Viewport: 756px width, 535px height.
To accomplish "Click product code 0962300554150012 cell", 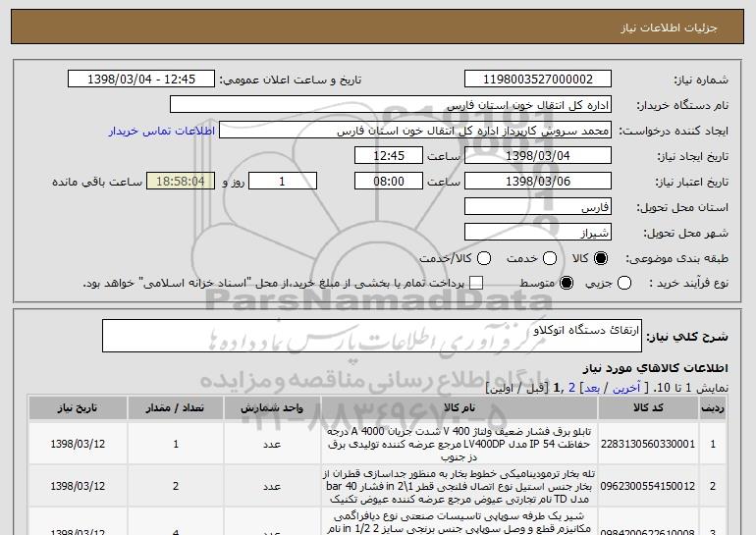I will (x=648, y=486).
